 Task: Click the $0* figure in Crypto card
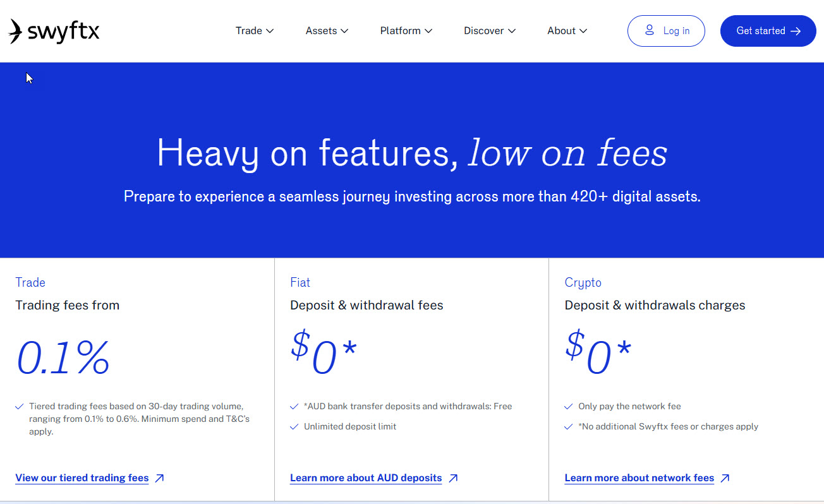598,353
